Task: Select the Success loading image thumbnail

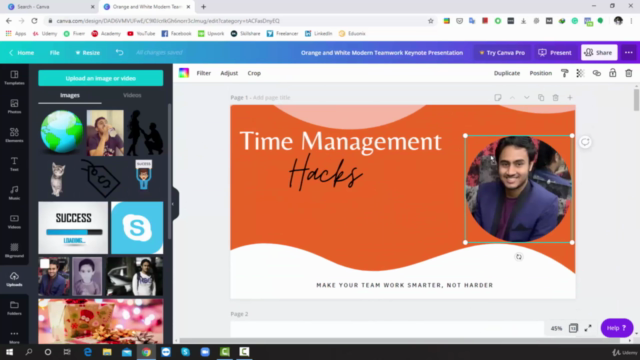Action: [x=73, y=227]
